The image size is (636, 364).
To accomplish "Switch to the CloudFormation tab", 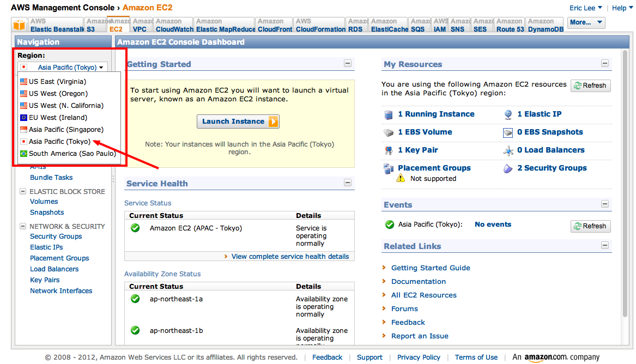I will pos(320,25).
